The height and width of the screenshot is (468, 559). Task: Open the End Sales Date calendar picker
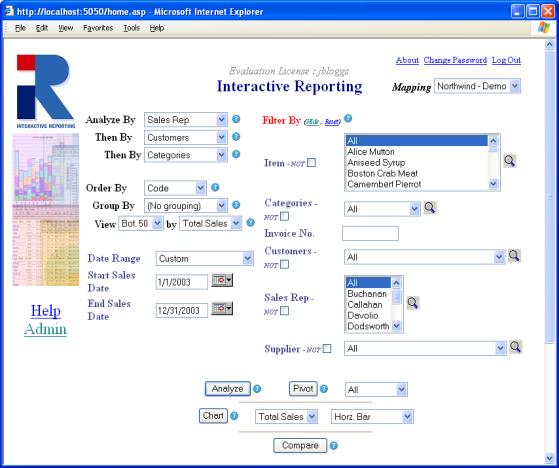[222, 308]
